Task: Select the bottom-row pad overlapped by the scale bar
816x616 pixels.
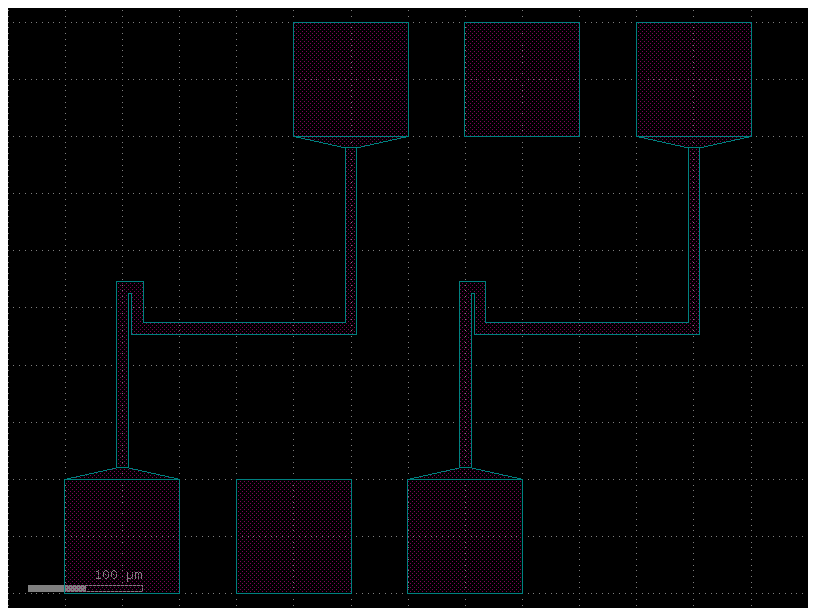Action: (x=122, y=536)
